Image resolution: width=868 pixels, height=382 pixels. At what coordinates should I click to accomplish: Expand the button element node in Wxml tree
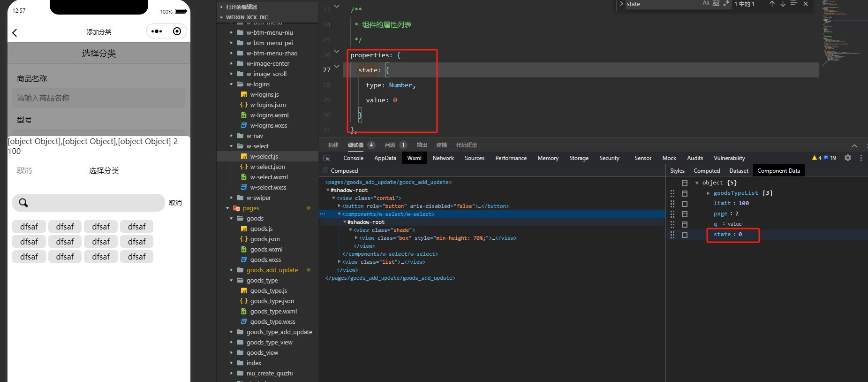(x=339, y=206)
